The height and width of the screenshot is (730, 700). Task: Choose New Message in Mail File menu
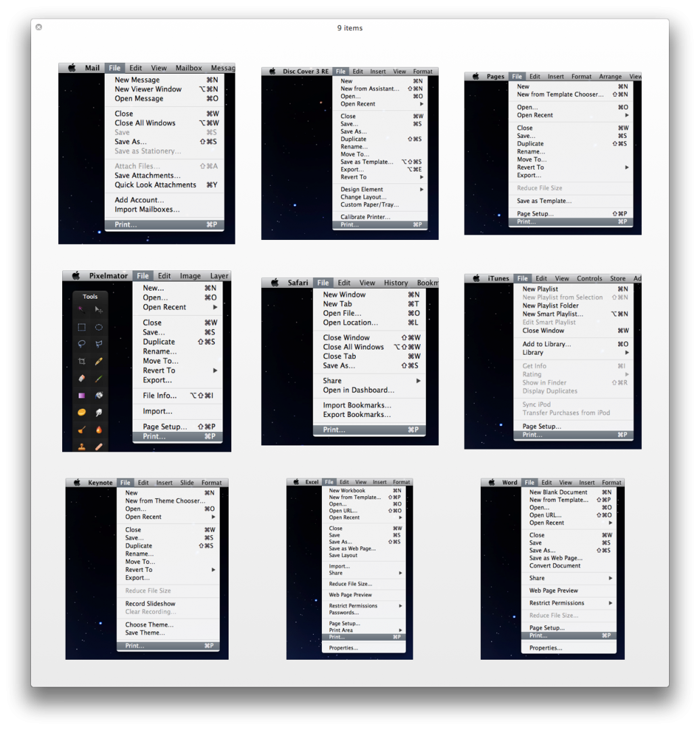click(x=164, y=80)
